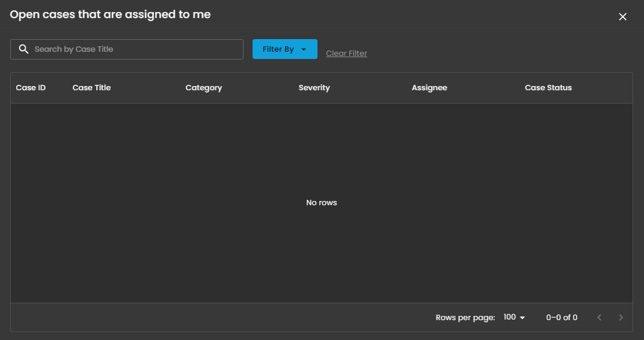644x340 pixels.
Task: Click the No rows message
Action: pos(321,203)
